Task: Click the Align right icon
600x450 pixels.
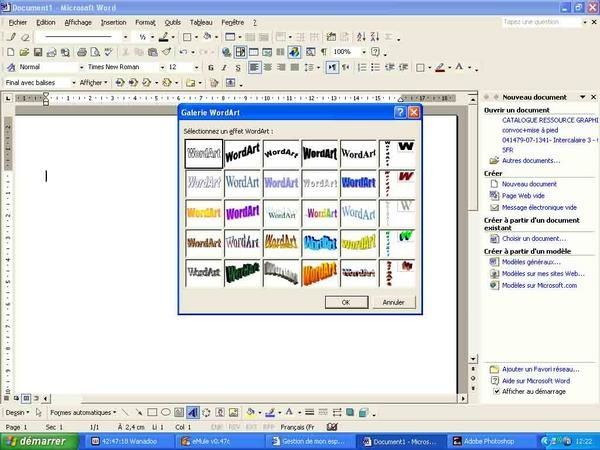Action: click(x=281, y=68)
